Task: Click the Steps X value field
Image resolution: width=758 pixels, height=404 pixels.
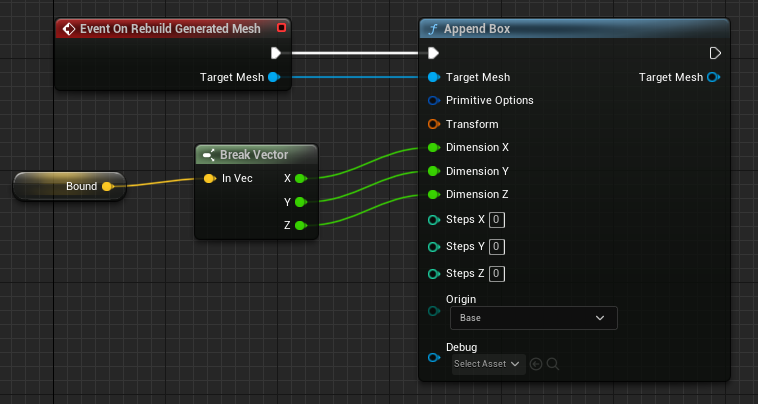Action: [x=497, y=220]
